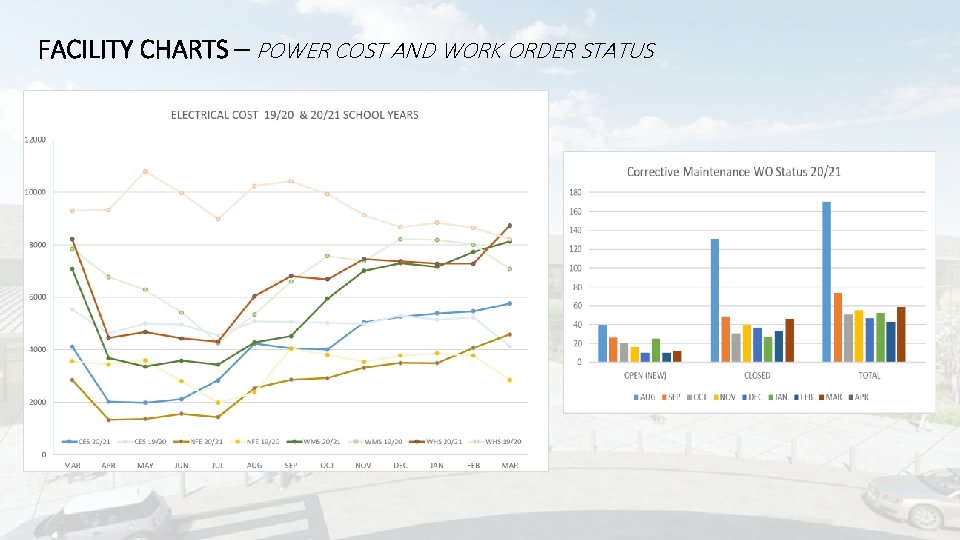The image size is (960, 540).
Task: Select the orange SEP bar in TOTAL group
Action: point(838,328)
